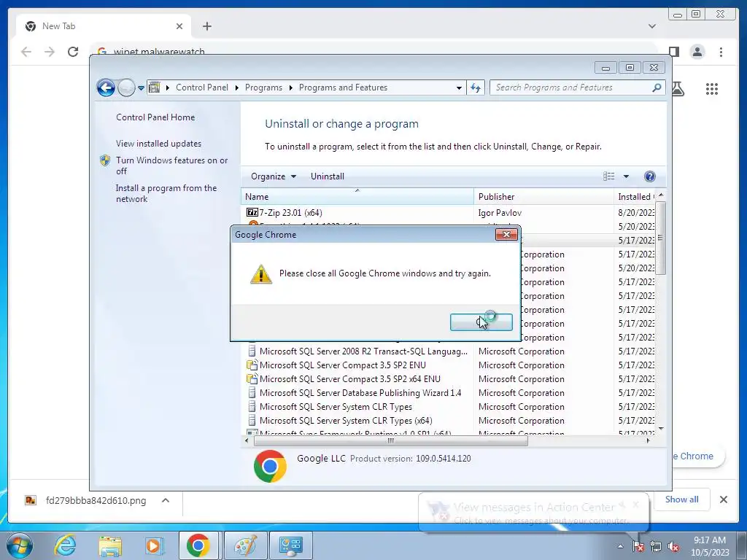Open Install a program from the network
Image resolution: width=747 pixels, height=560 pixels.
(166, 193)
